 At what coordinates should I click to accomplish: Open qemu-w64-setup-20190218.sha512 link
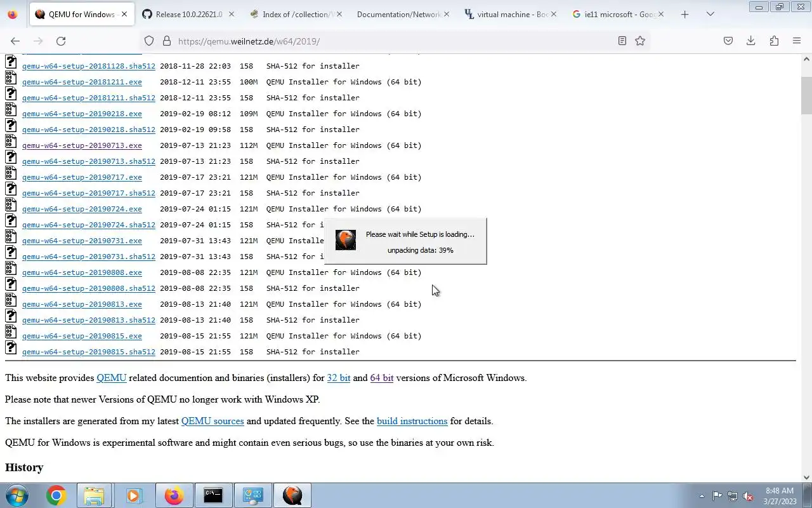pos(88,130)
